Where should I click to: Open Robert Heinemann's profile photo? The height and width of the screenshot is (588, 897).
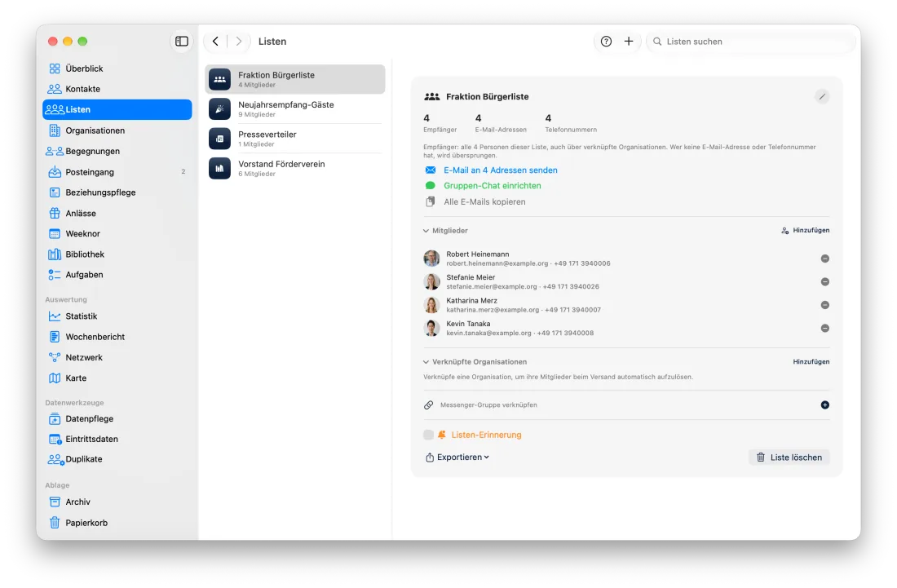click(x=432, y=259)
